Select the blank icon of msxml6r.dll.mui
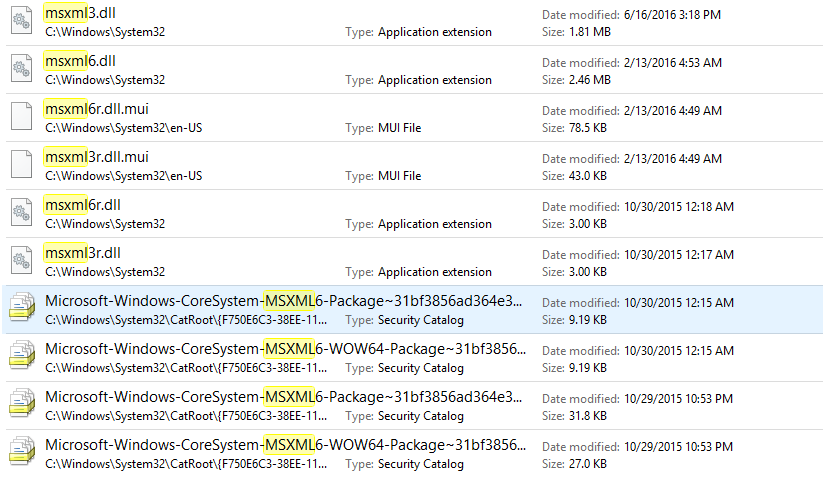Image resolution: width=823 pixels, height=478 pixels. [22, 116]
